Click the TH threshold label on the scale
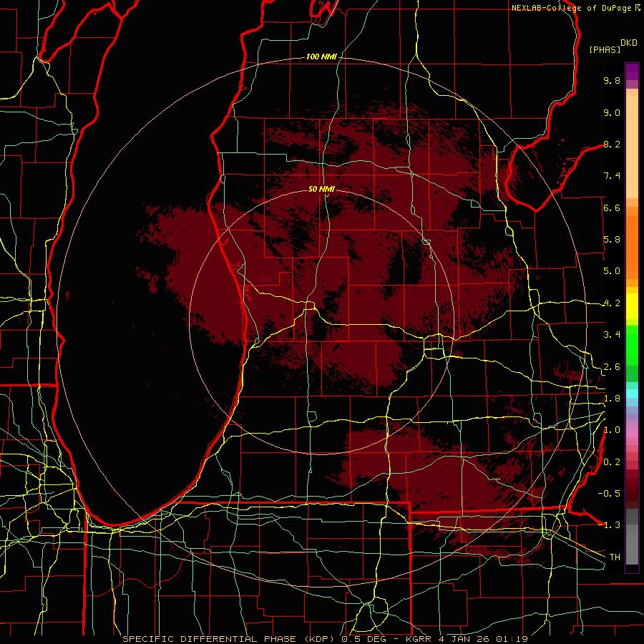Viewport: 644px width, 644px height. (615, 557)
